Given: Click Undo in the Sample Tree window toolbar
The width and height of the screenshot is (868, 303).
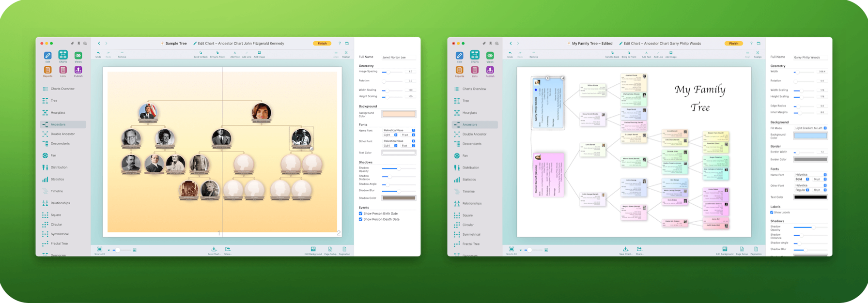Looking at the screenshot, I should (98, 54).
